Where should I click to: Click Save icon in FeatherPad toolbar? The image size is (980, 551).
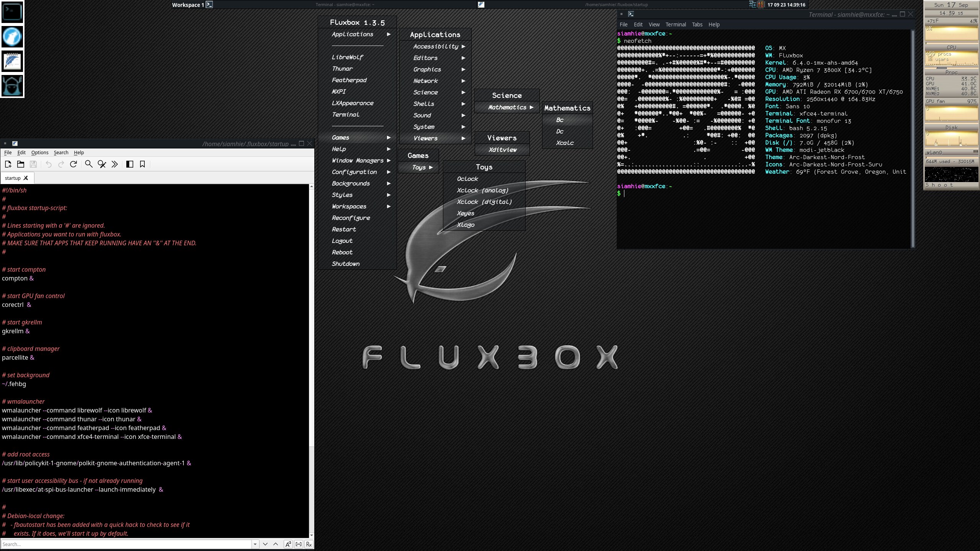point(33,164)
